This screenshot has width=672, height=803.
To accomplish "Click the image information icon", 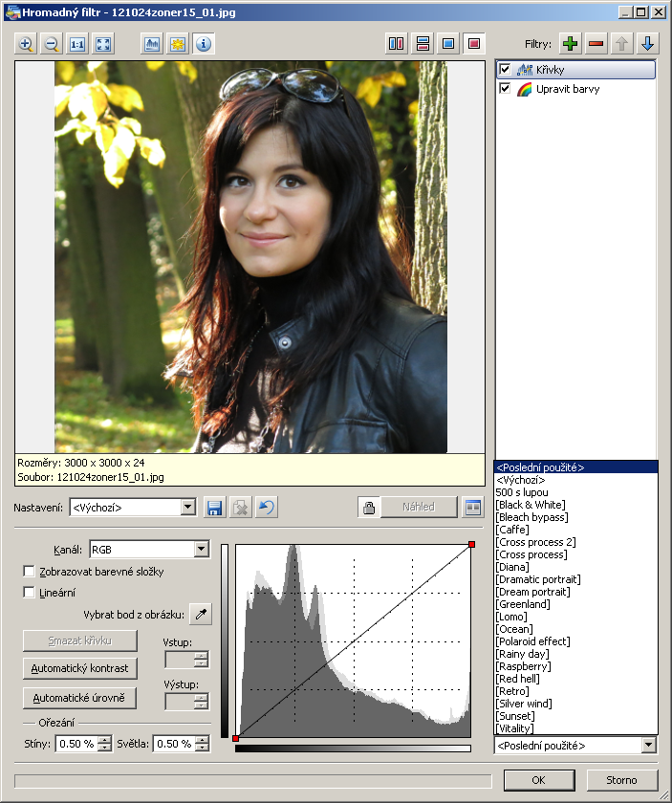I will (204, 44).
